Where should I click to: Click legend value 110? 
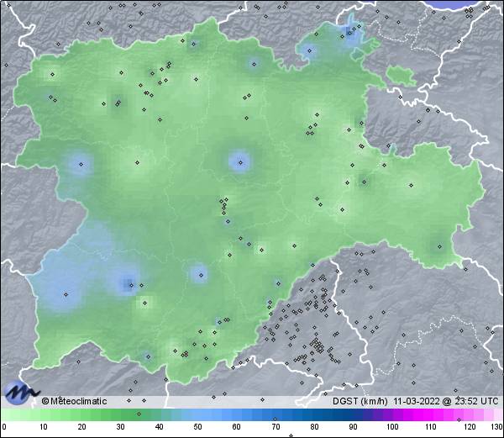click(431, 427)
